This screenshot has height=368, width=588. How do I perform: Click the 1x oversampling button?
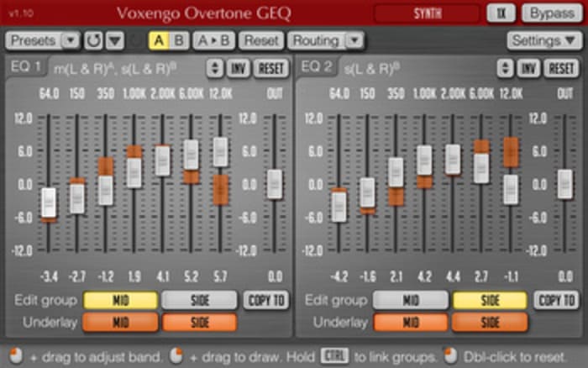pyautogui.click(x=501, y=13)
